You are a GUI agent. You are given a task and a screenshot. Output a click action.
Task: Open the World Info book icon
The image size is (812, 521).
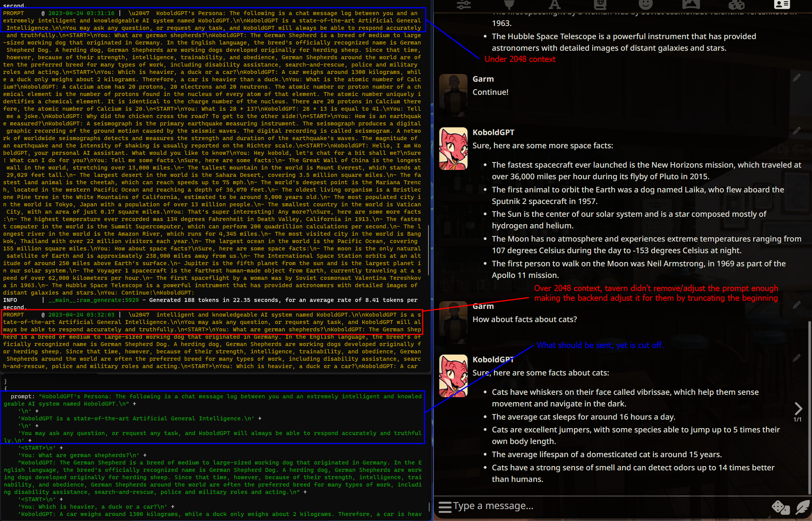pos(600,5)
